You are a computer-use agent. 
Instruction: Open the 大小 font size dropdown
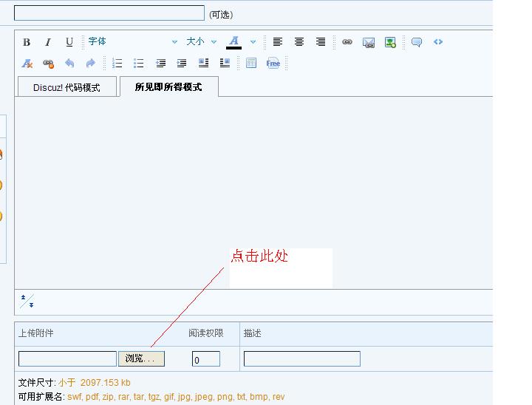201,41
